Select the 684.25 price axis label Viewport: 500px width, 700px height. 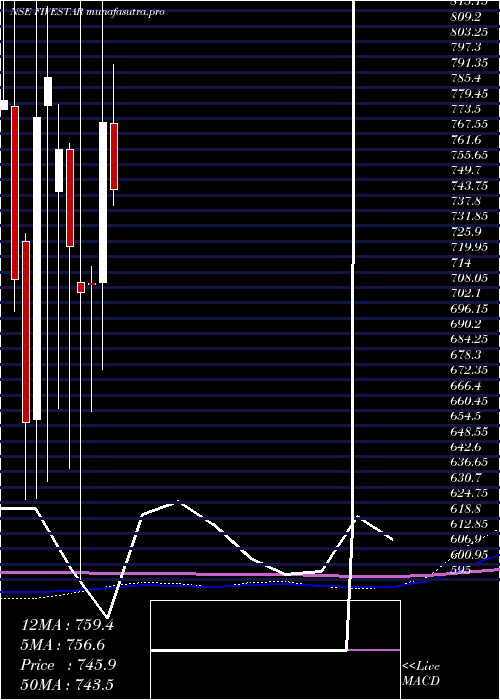coord(468,340)
